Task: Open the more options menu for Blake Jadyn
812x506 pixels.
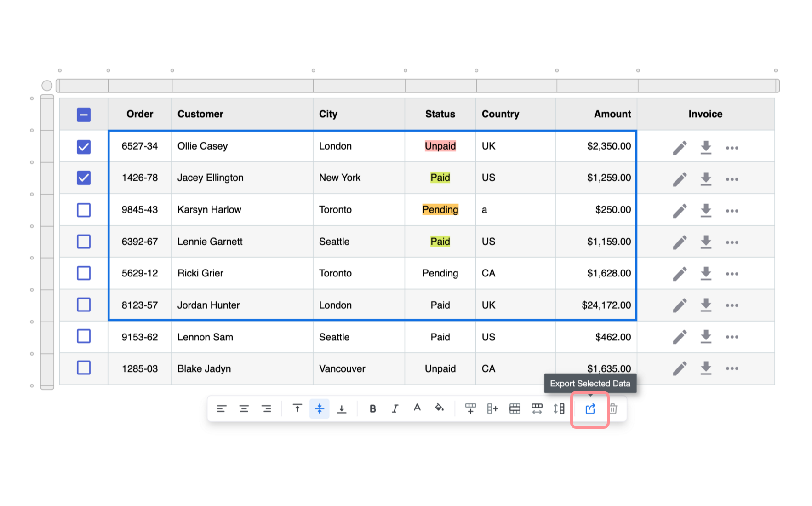Action: point(732,368)
